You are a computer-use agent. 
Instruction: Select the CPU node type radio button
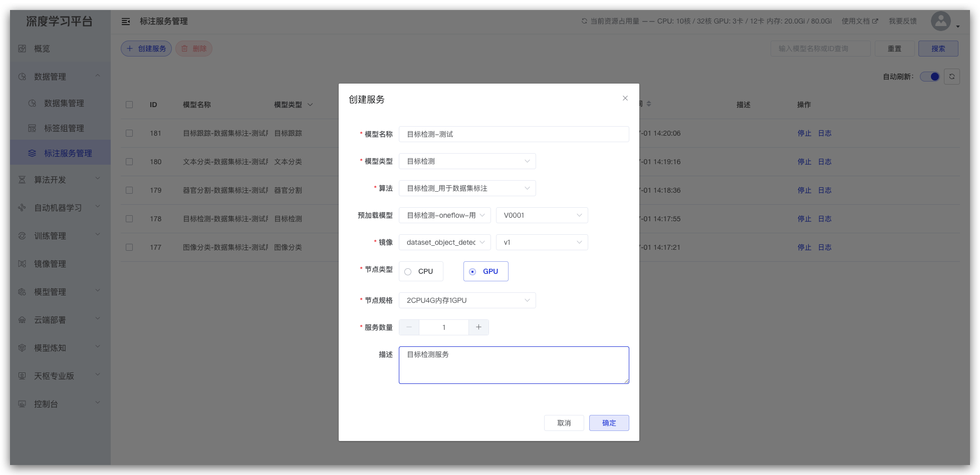(x=408, y=272)
